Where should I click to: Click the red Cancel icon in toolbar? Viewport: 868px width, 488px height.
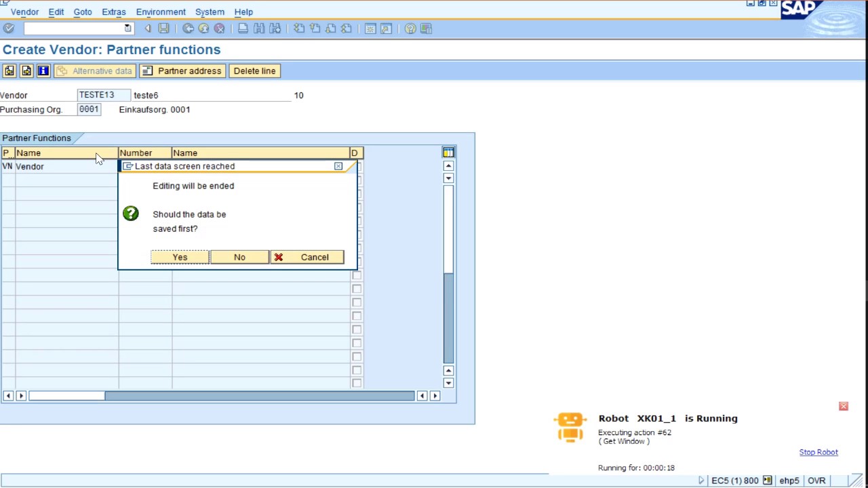tap(219, 28)
